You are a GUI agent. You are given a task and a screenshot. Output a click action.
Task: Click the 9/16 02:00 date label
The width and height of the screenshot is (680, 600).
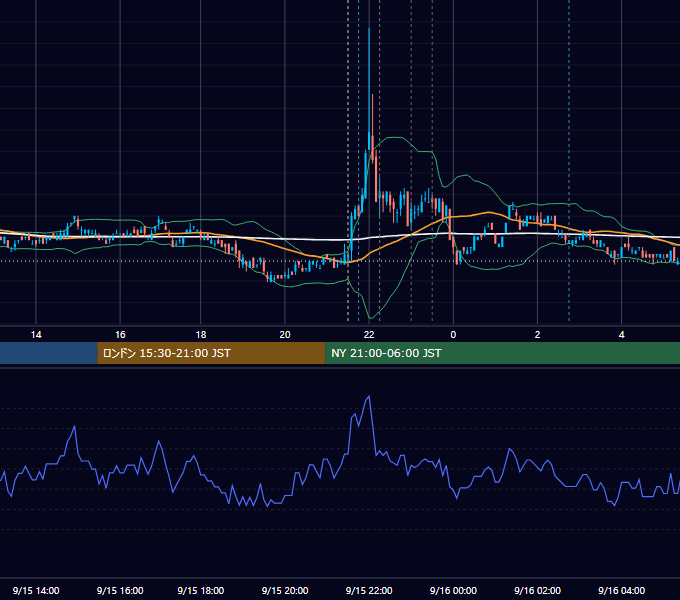(537, 590)
